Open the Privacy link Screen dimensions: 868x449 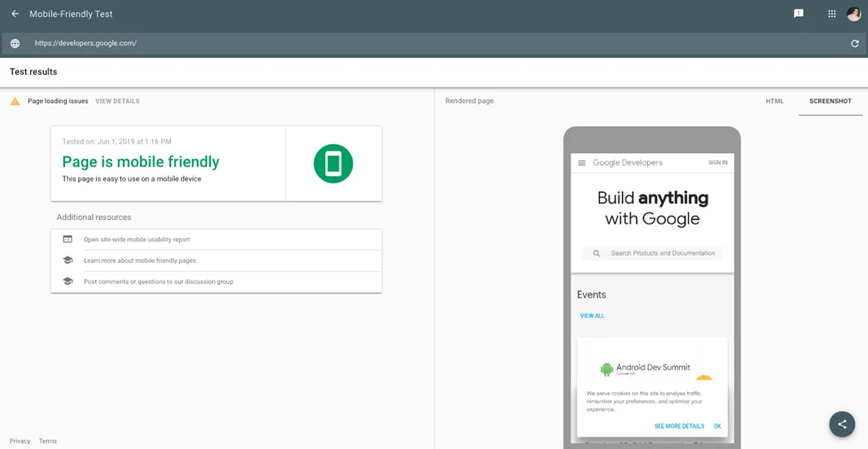click(20, 441)
